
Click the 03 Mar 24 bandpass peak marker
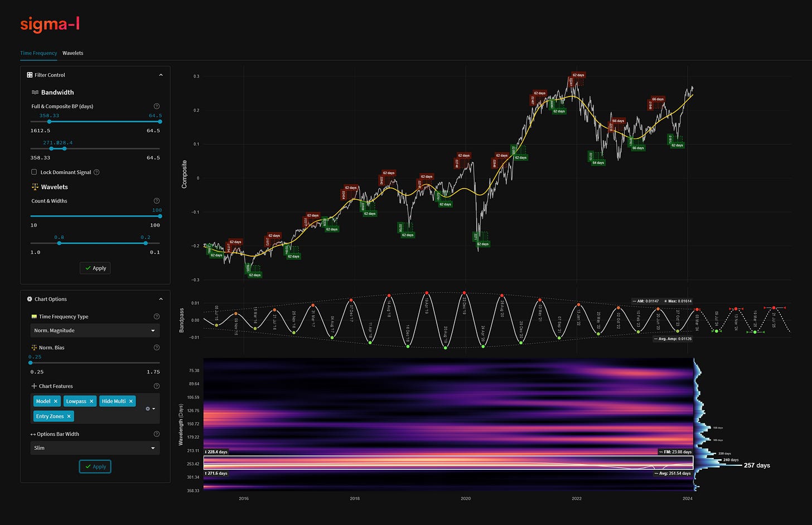click(x=697, y=310)
